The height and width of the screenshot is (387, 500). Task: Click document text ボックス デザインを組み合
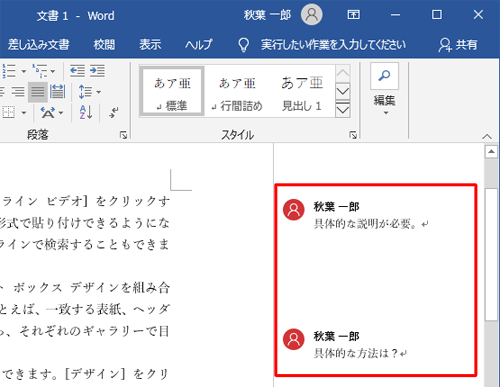coord(92,287)
